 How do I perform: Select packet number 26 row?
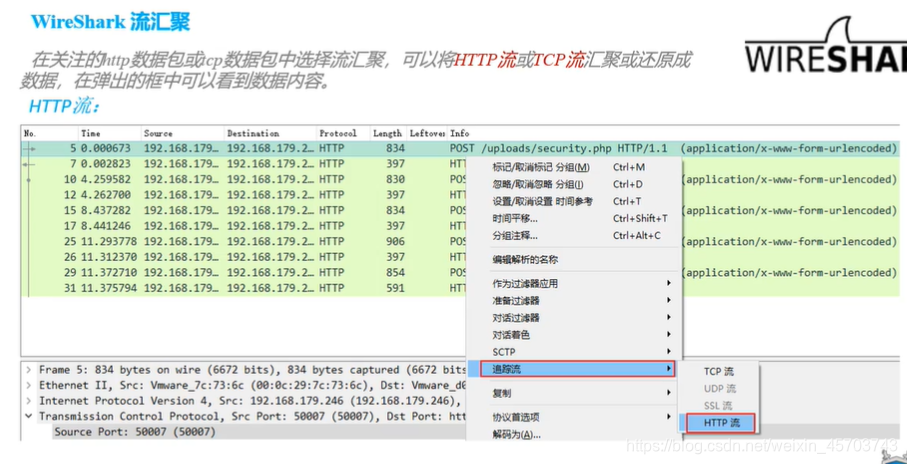click(243, 257)
